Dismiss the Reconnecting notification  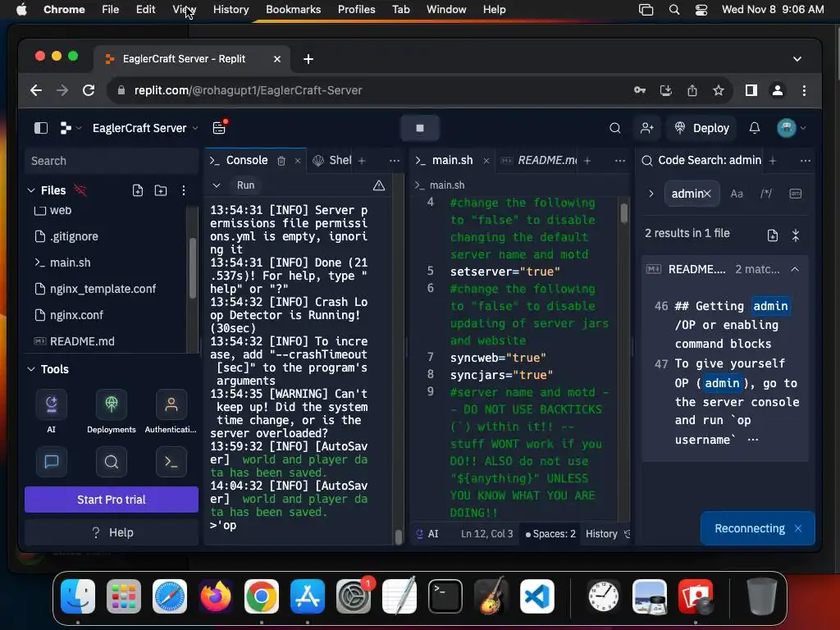click(x=798, y=528)
